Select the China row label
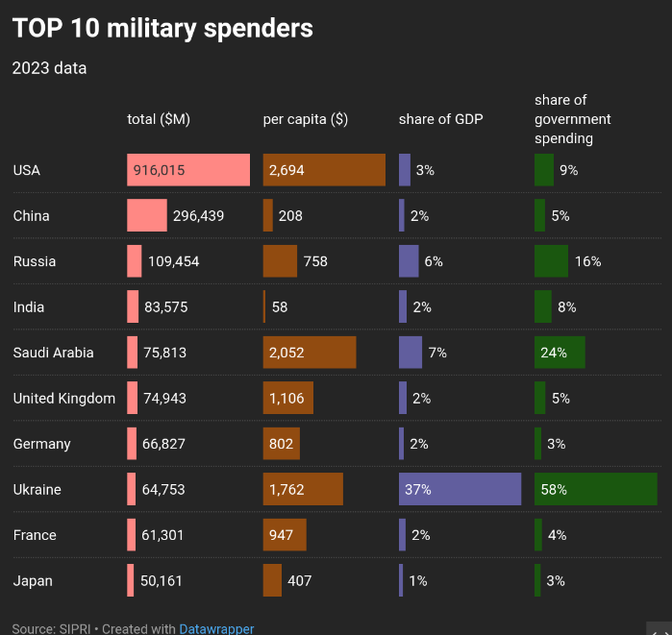Image resolution: width=672 pixels, height=635 pixels. [x=32, y=216]
